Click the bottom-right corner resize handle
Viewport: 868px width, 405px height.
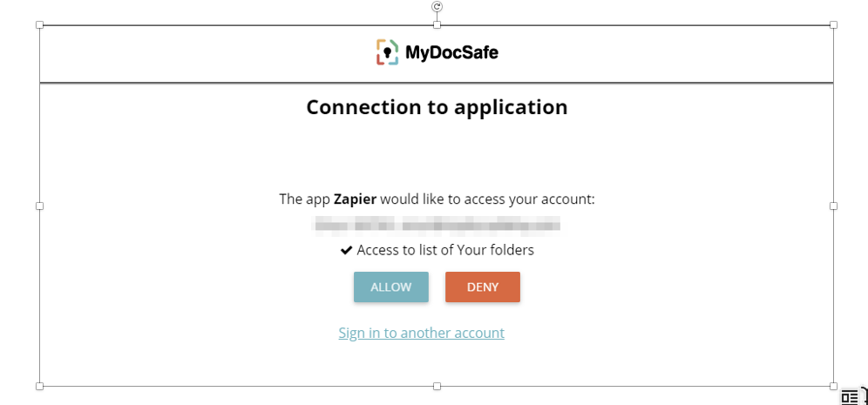click(833, 386)
